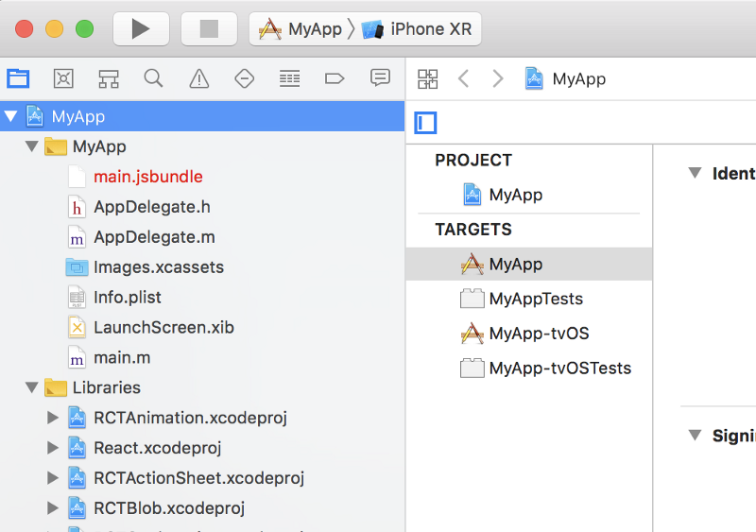Show the Symbol navigator
Viewport: 756px width, 532px height.
tap(109, 78)
